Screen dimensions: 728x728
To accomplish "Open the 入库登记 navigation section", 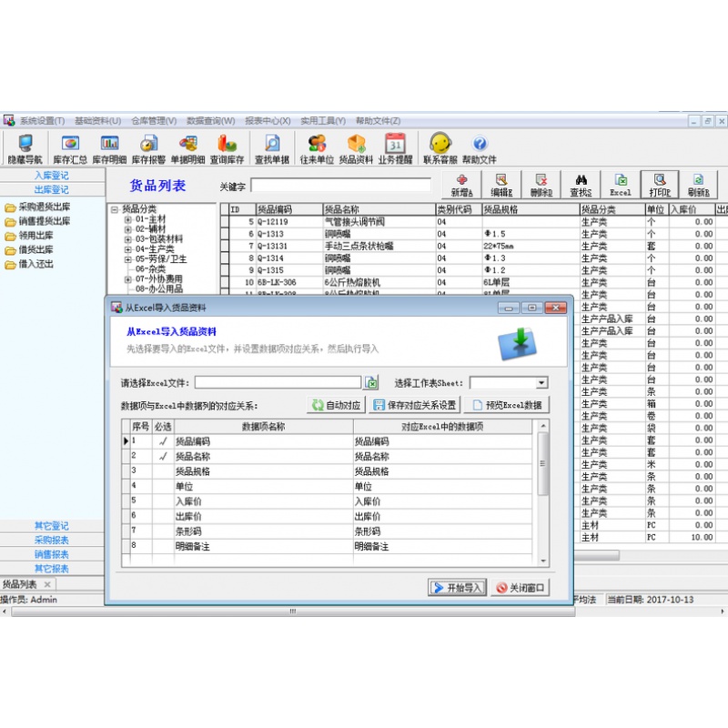I will tap(52, 176).
